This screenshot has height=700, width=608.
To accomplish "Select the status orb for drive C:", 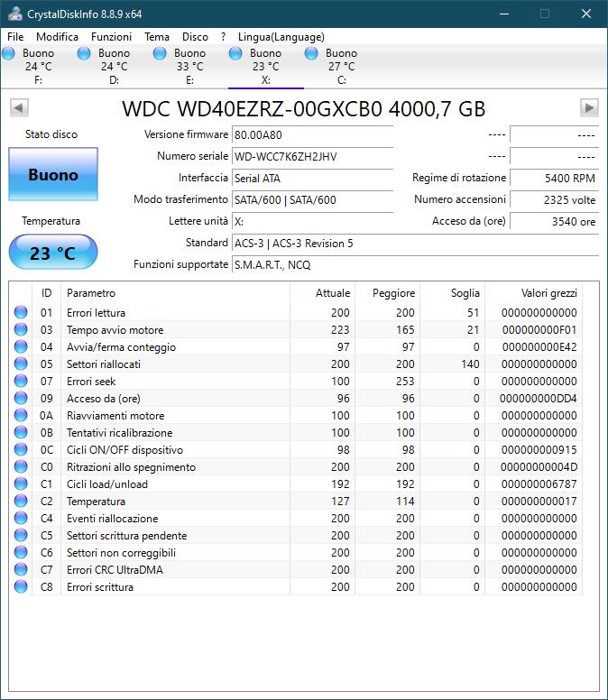I will click(x=311, y=53).
